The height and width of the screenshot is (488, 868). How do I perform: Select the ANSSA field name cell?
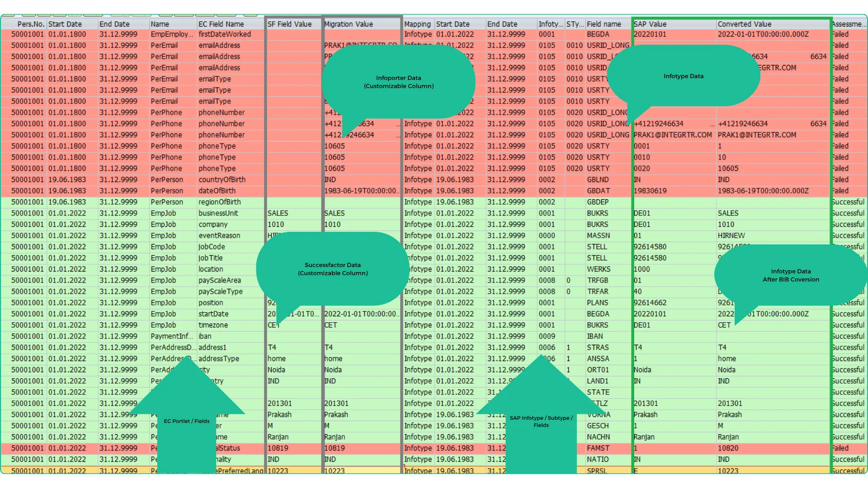pos(608,359)
